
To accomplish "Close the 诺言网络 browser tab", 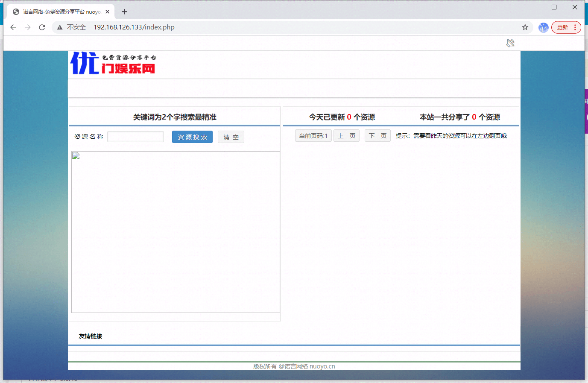I will 108,12.
